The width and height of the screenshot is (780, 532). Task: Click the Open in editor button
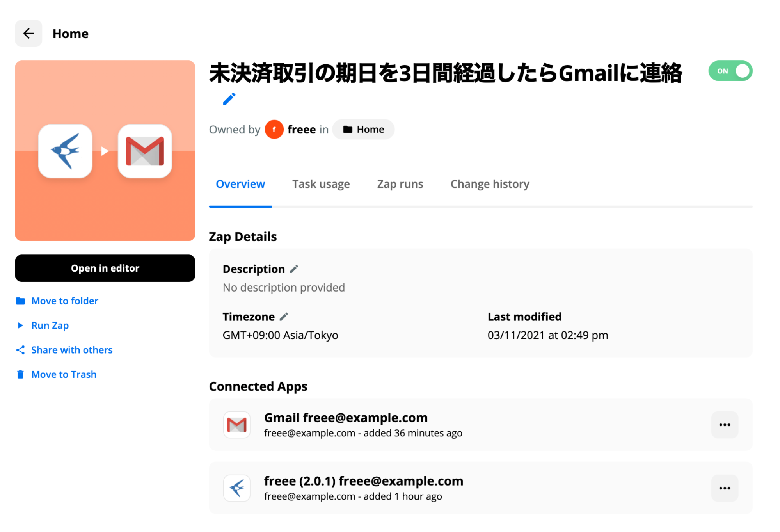click(x=105, y=268)
